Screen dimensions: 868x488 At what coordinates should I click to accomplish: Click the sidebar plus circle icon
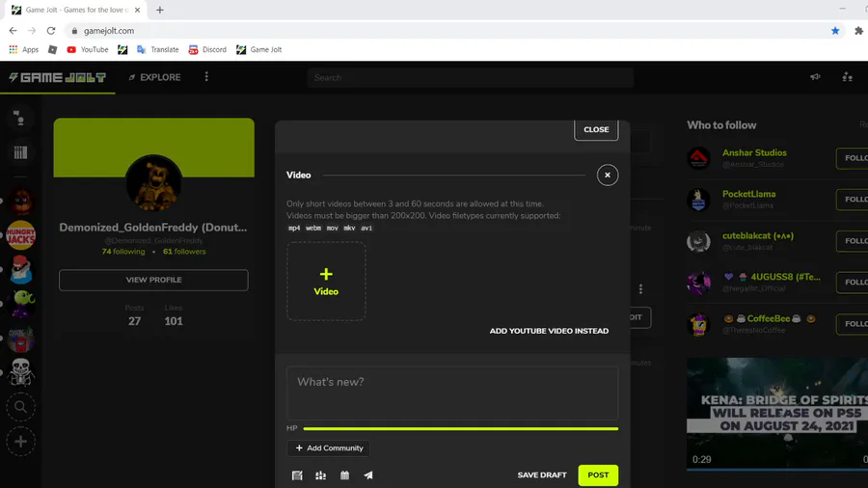tap(20, 442)
